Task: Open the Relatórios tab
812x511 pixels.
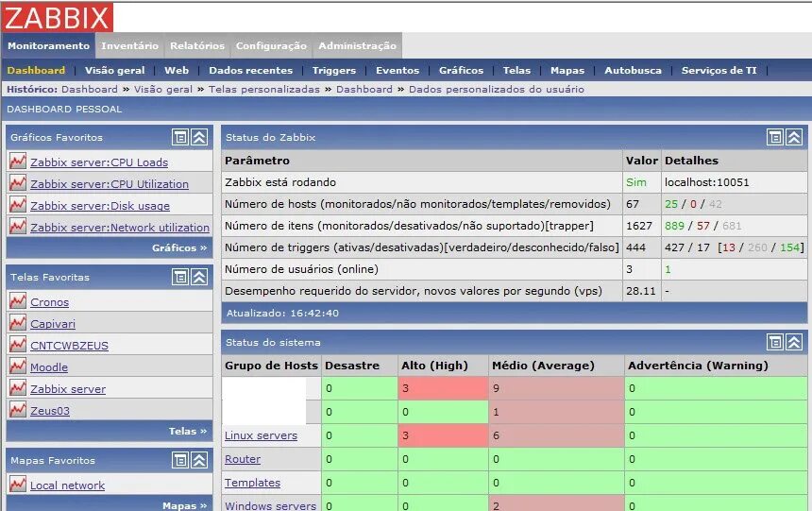Action: pos(197,45)
